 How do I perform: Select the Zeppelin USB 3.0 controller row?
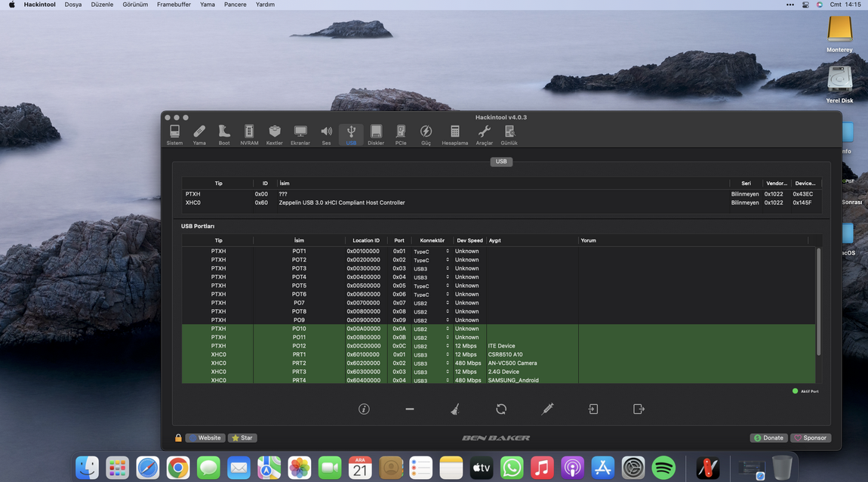[x=341, y=202]
